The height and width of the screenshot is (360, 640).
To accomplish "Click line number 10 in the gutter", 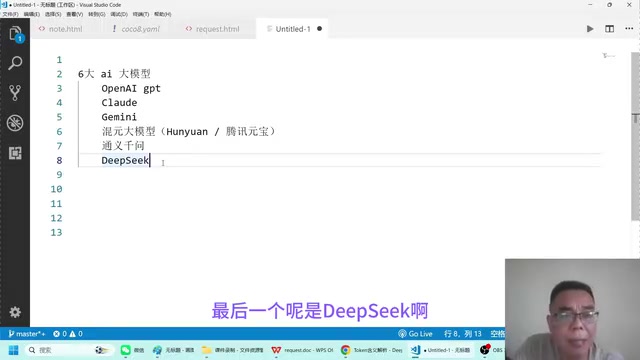I will tap(56, 189).
